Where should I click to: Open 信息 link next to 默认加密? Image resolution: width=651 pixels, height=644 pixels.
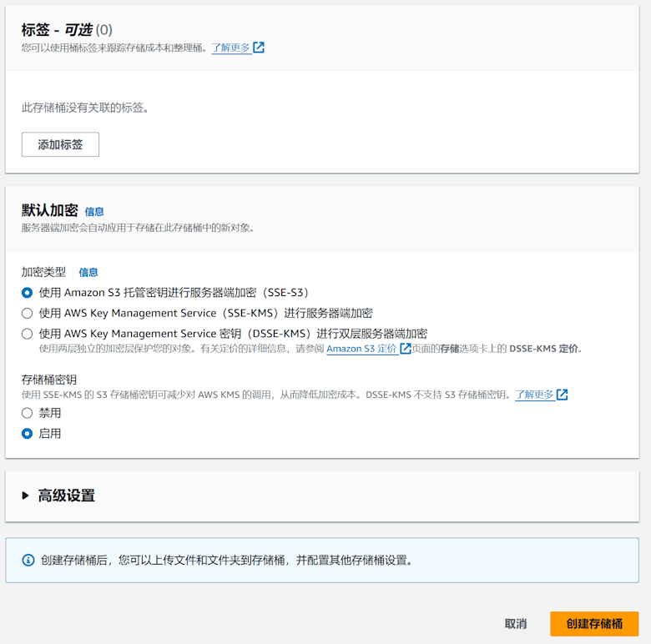click(94, 212)
